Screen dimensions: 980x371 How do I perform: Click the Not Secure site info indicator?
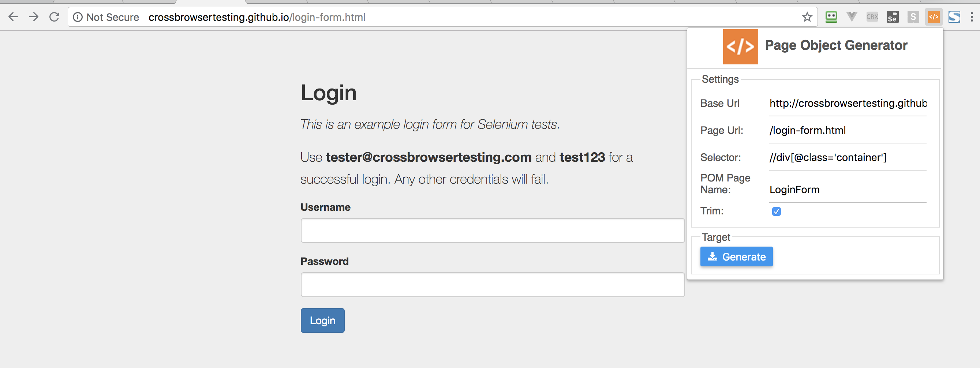coord(106,17)
